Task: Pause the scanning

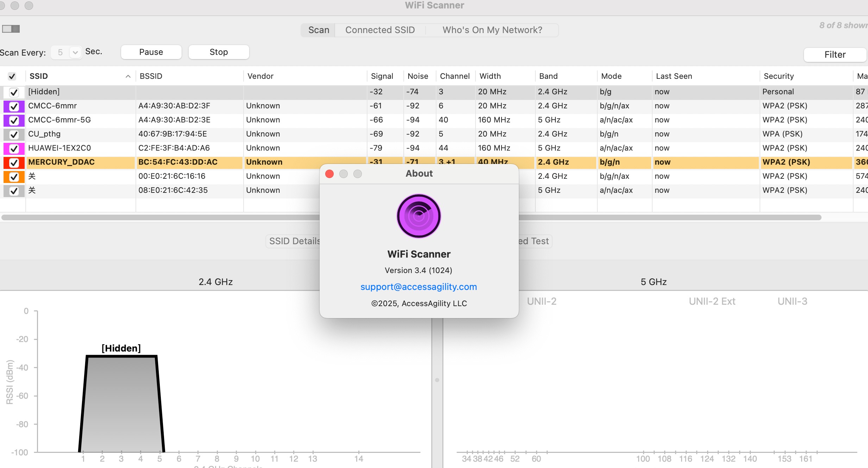Action: coord(151,52)
